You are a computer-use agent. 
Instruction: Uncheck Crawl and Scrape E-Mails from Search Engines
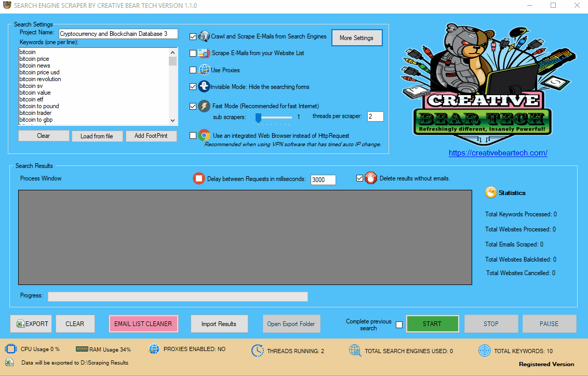[x=193, y=36]
